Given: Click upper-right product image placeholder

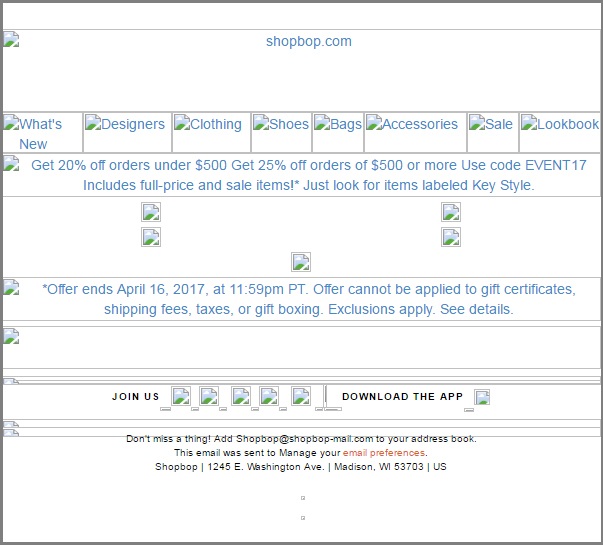Looking at the screenshot, I should (451, 212).
